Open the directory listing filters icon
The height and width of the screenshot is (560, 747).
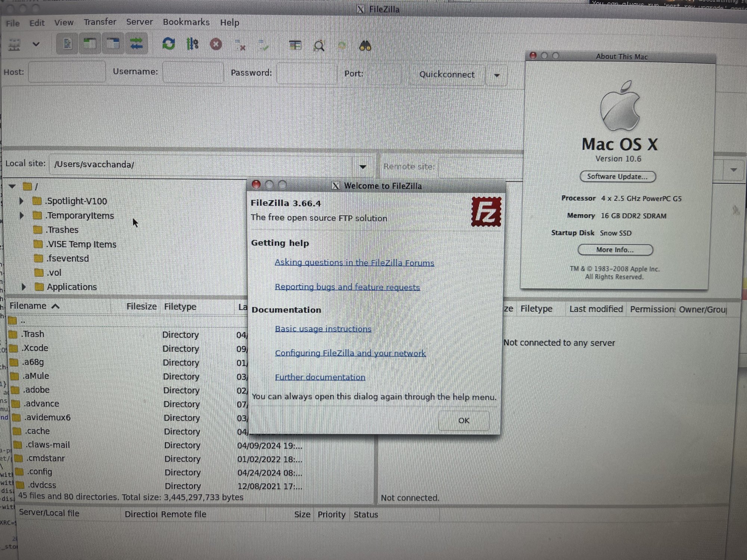coord(295,46)
